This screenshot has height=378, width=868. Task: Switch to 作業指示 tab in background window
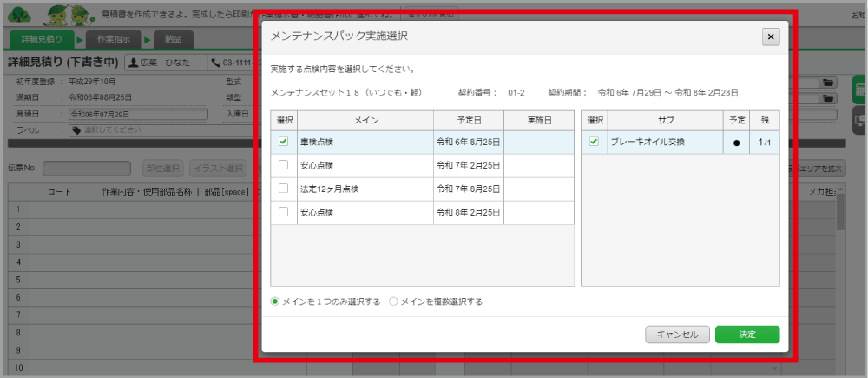114,39
